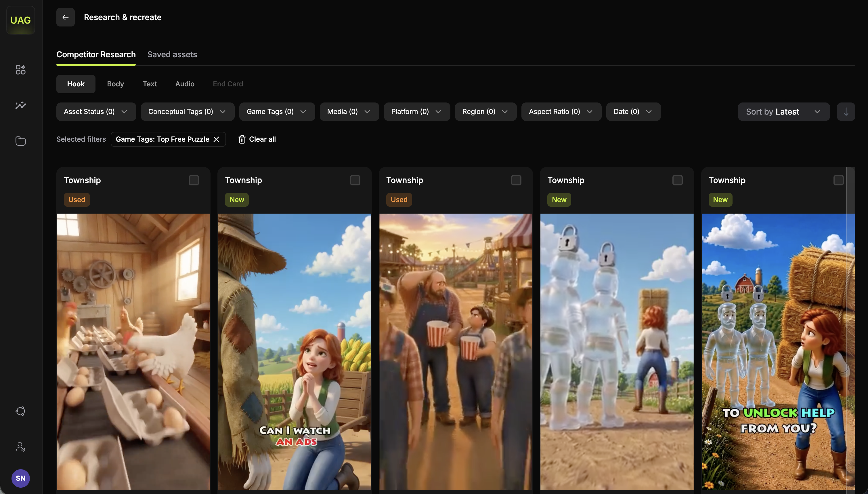Switch to Competitor Research tab
This screenshot has width=868, height=494.
click(96, 55)
